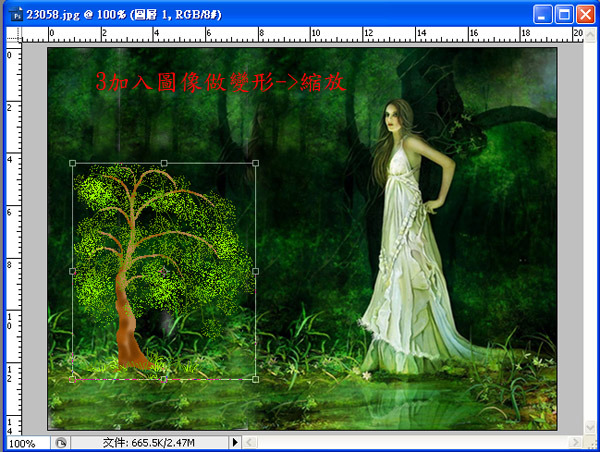600x452 pixels.
Task: Click the document title 23058.jpg @ 100%
Action: 77,15
